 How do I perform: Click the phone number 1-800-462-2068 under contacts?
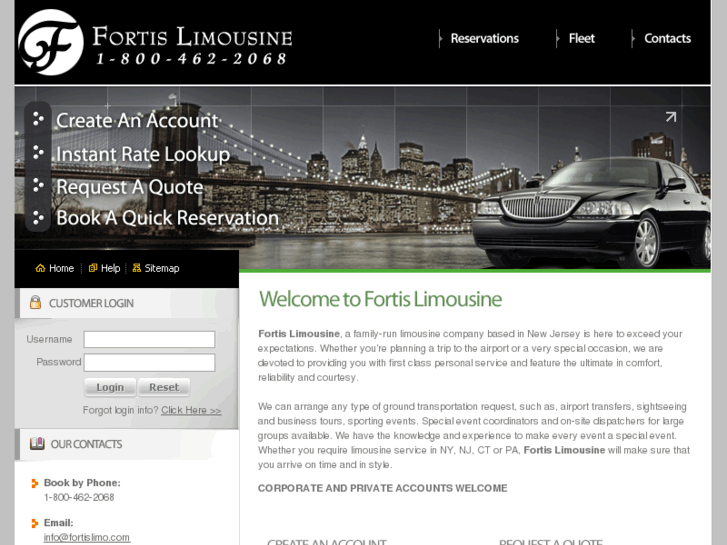(79, 497)
